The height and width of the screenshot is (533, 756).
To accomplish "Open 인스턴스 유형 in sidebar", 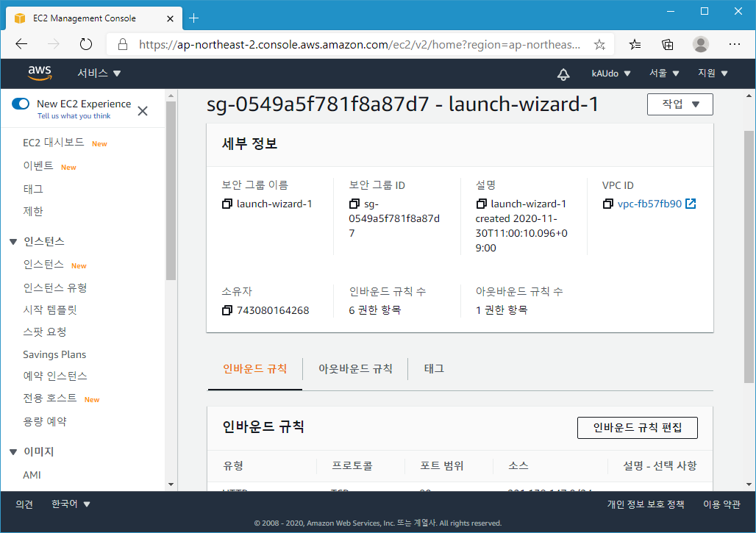I will [x=55, y=287].
